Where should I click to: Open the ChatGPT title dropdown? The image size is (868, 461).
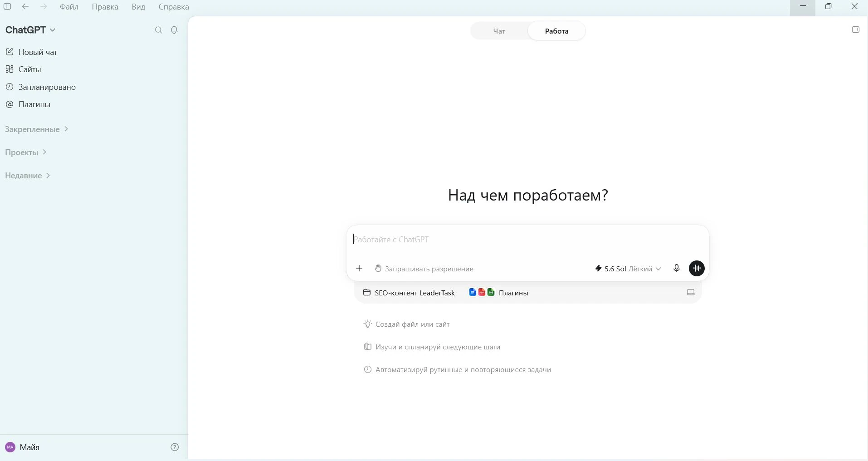coord(30,30)
